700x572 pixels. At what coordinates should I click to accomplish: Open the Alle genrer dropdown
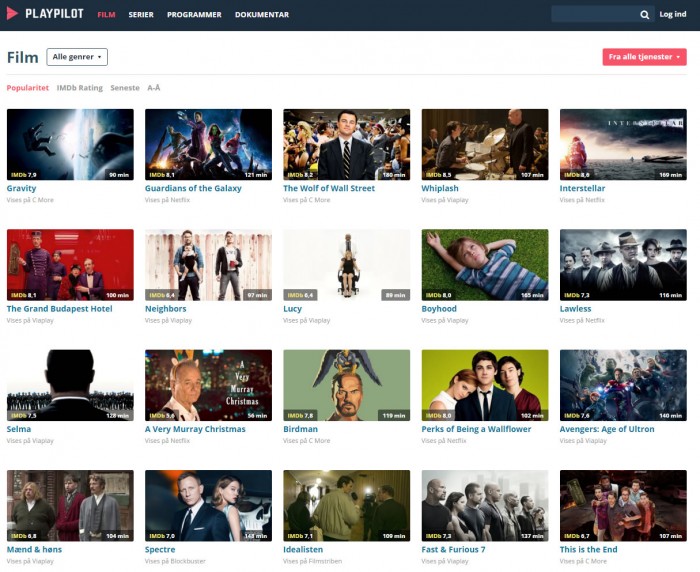pyautogui.click(x=77, y=57)
